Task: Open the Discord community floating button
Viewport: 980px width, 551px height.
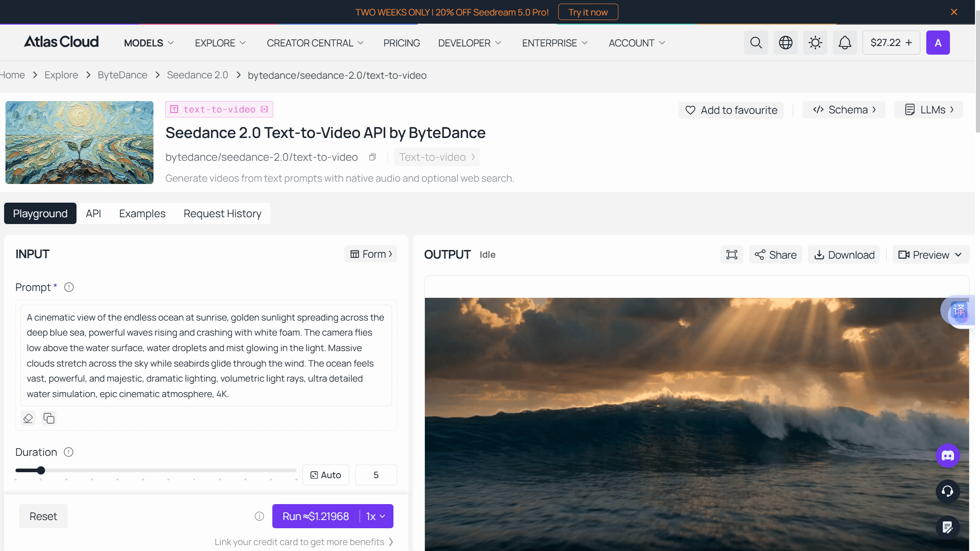Action: point(948,455)
